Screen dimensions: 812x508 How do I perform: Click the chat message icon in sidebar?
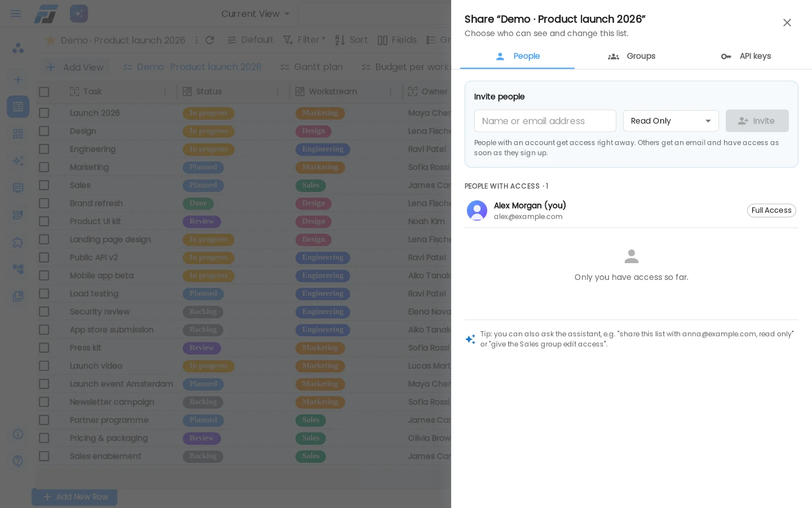pyautogui.click(x=18, y=188)
